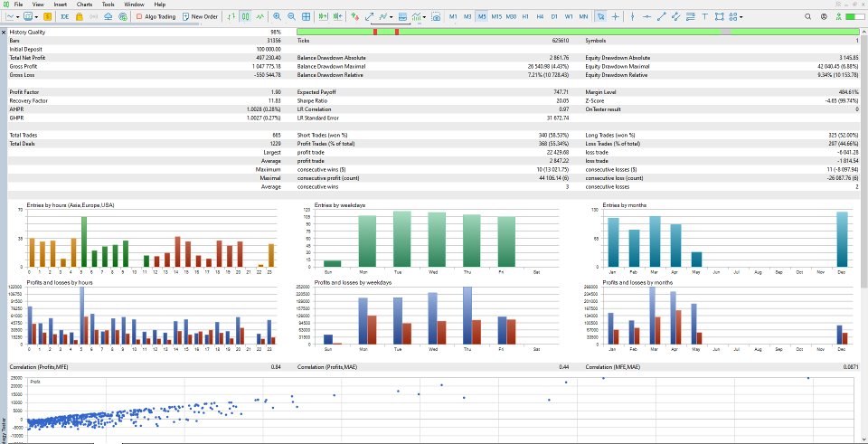
Task: Switch to line chart mode
Action: [x=260, y=16]
